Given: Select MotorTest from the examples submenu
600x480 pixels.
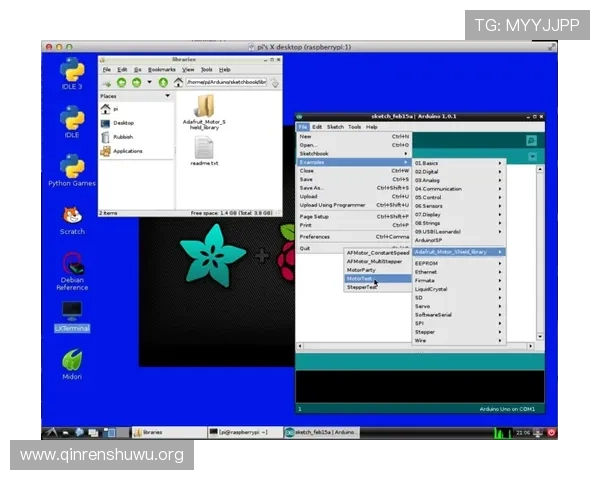Looking at the screenshot, I should (361, 279).
